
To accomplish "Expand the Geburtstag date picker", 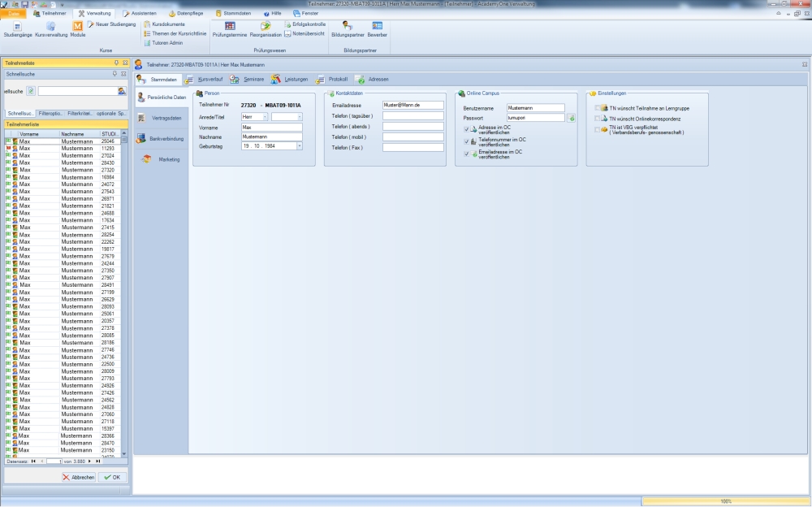I will (x=299, y=146).
